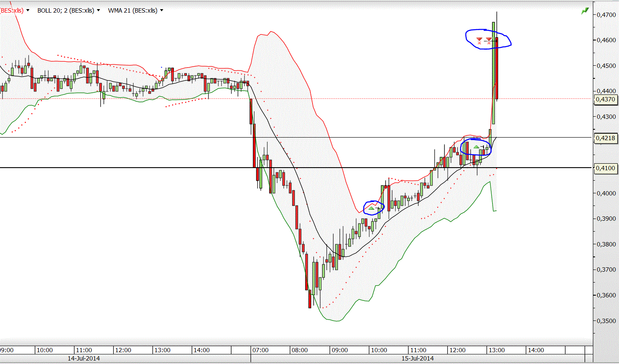Click the green buy triangle near 10:00
Screen dimensions: 619x364
pos(371,209)
